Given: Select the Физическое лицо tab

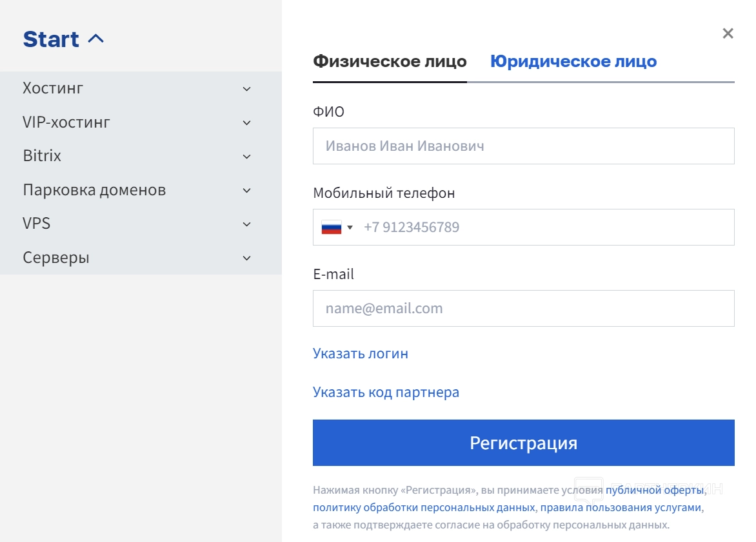Looking at the screenshot, I should 390,62.
